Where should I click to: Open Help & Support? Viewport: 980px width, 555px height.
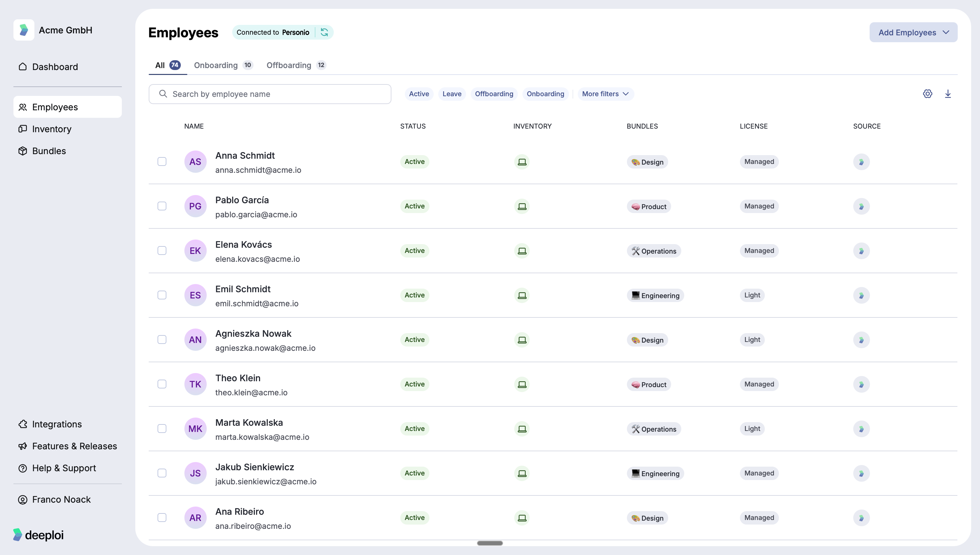(63, 468)
